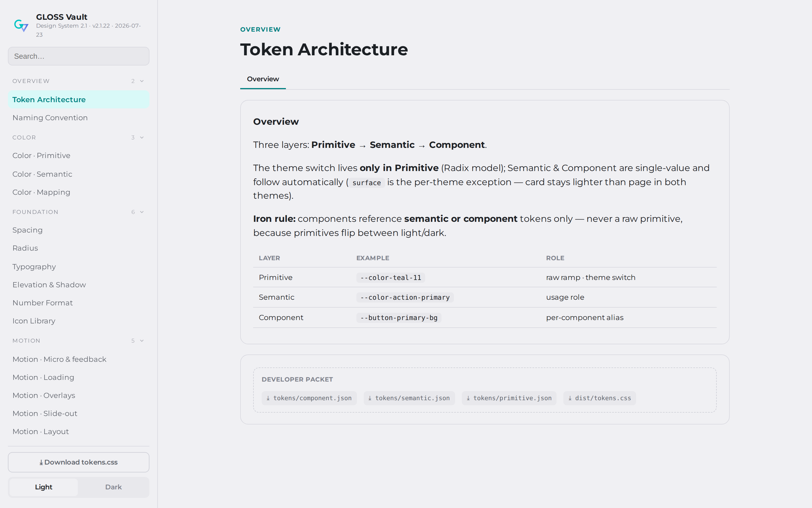Open Motion · Loading page
The image size is (812, 508).
pos(78,378)
